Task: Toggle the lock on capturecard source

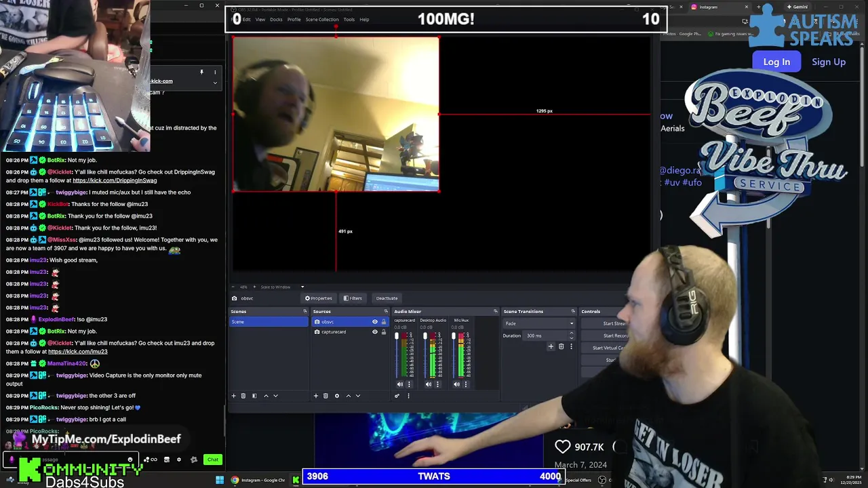Action: click(384, 332)
